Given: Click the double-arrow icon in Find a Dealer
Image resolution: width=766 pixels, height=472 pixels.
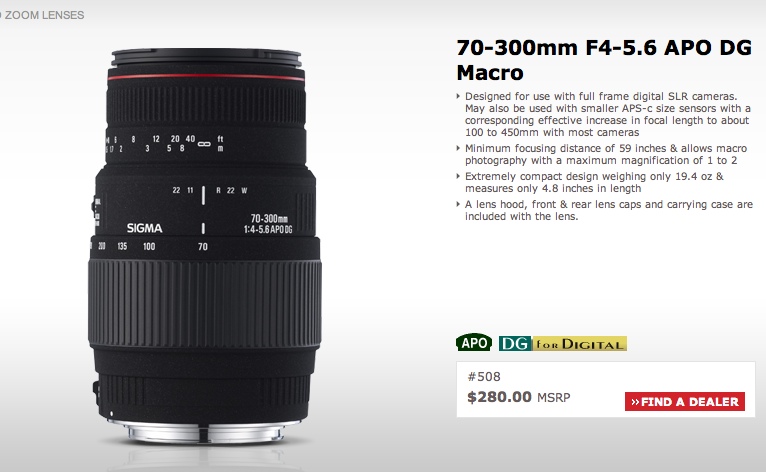Looking at the screenshot, I should [635, 402].
